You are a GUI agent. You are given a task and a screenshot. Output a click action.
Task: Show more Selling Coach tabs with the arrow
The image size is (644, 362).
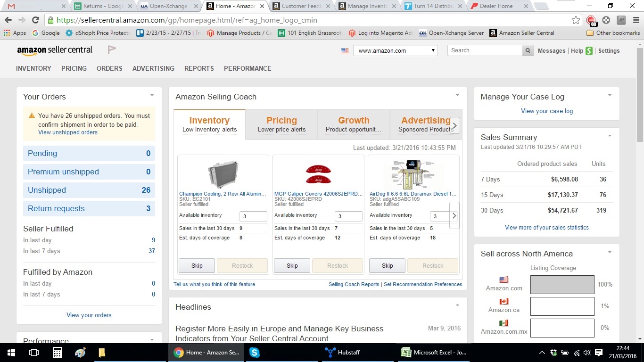click(454, 125)
